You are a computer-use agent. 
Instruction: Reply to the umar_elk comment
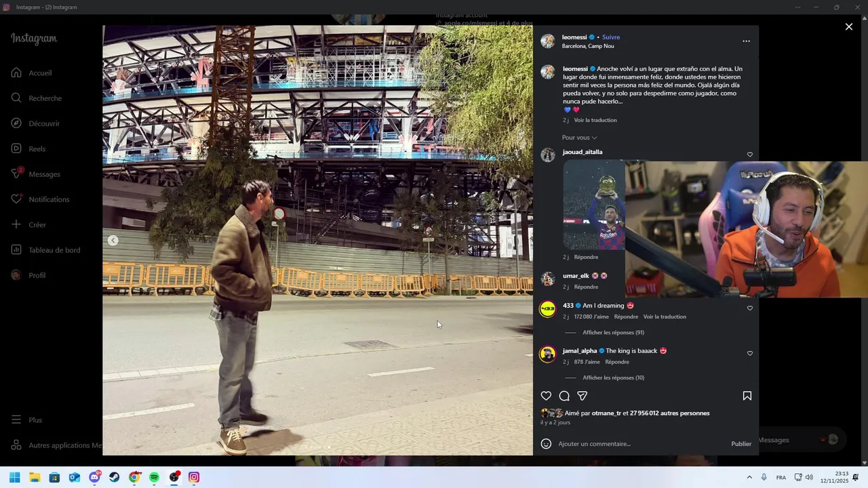586,287
